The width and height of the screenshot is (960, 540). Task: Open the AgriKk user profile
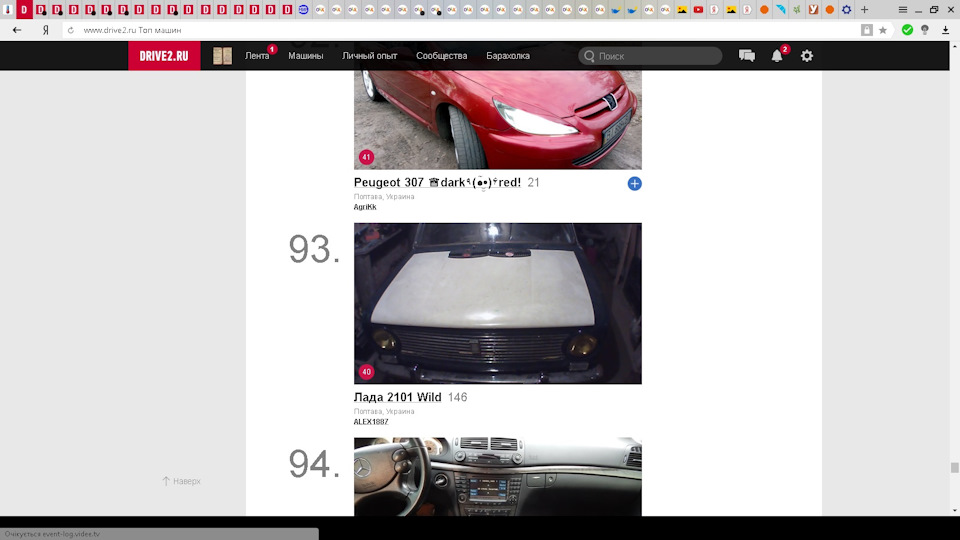365,207
